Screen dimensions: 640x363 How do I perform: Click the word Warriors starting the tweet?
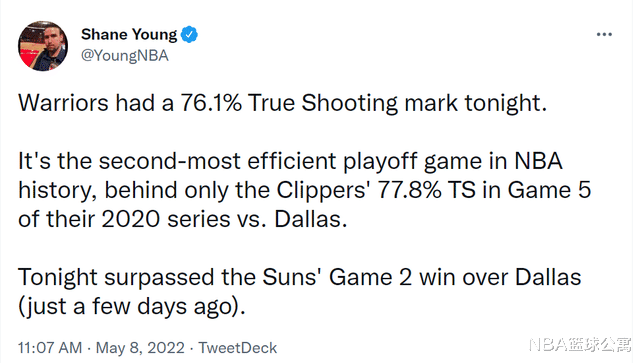click(x=63, y=102)
